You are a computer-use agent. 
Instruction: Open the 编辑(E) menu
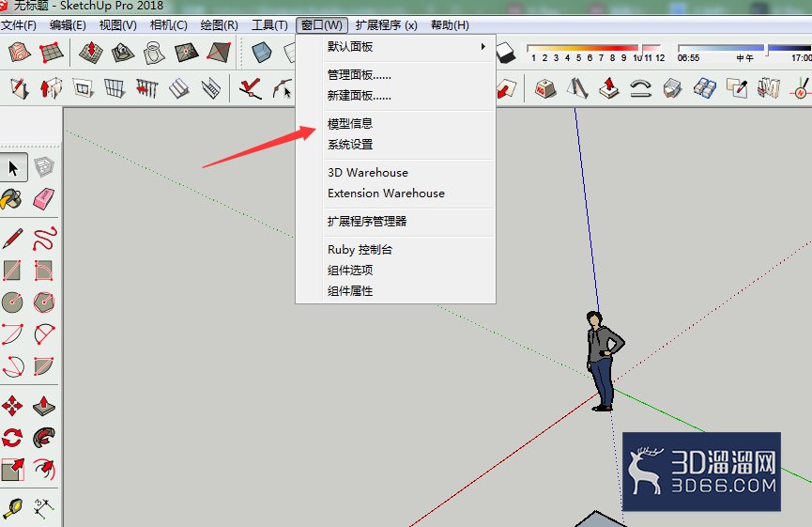[x=68, y=24]
